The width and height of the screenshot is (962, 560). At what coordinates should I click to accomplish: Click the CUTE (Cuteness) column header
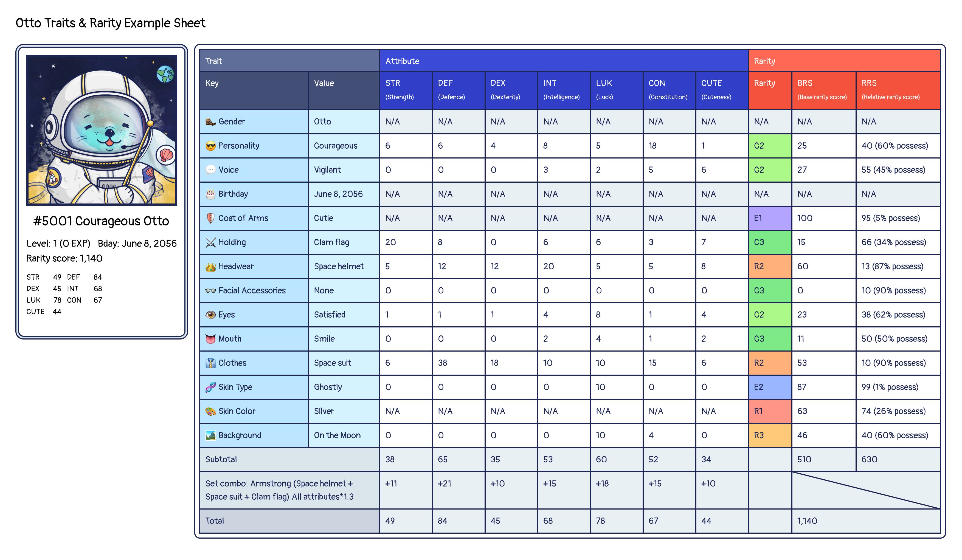tap(722, 90)
